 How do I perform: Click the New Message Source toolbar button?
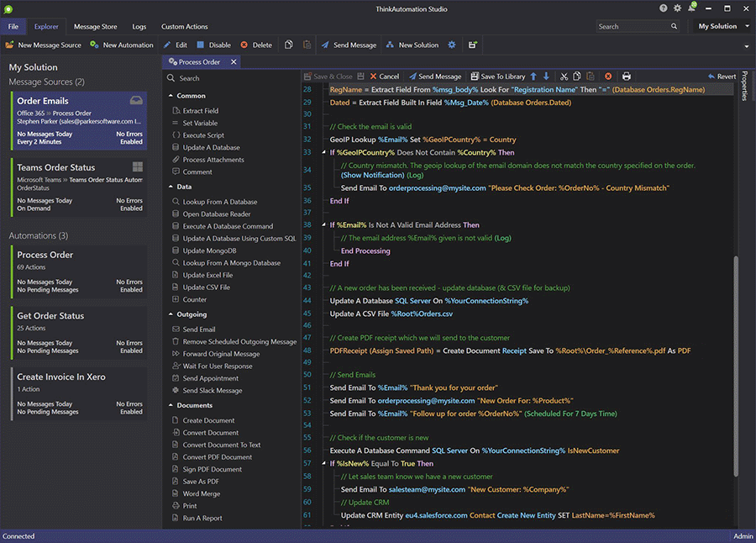point(44,45)
